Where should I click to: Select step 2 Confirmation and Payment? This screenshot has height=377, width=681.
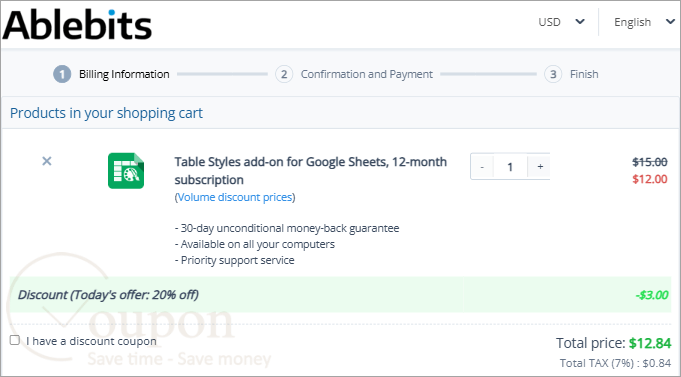(354, 74)
